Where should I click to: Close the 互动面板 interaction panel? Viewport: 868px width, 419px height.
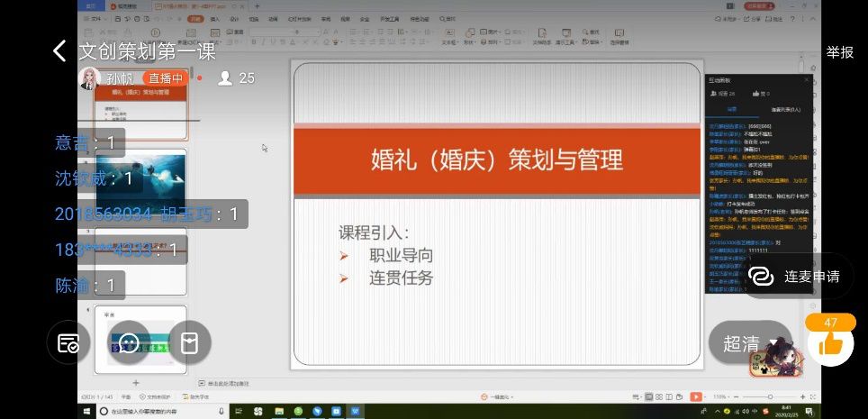point(806,79)
